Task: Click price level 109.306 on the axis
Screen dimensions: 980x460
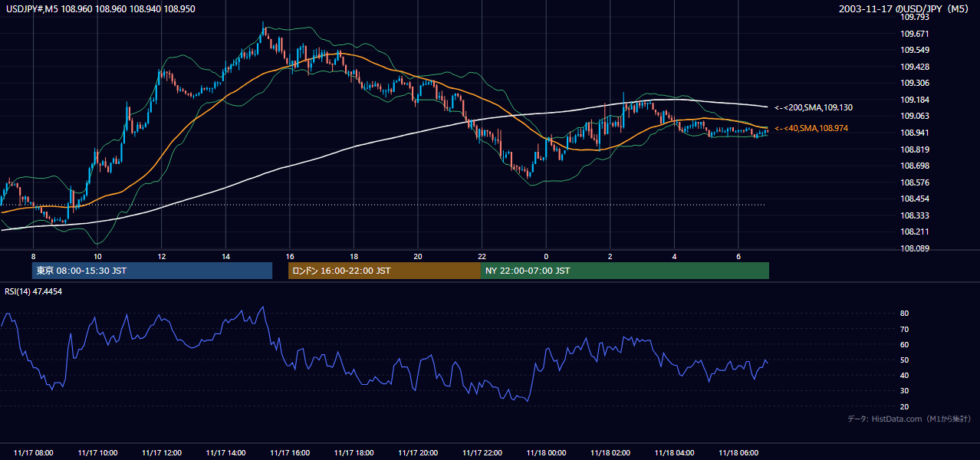Action: click(x=915, y=83)
